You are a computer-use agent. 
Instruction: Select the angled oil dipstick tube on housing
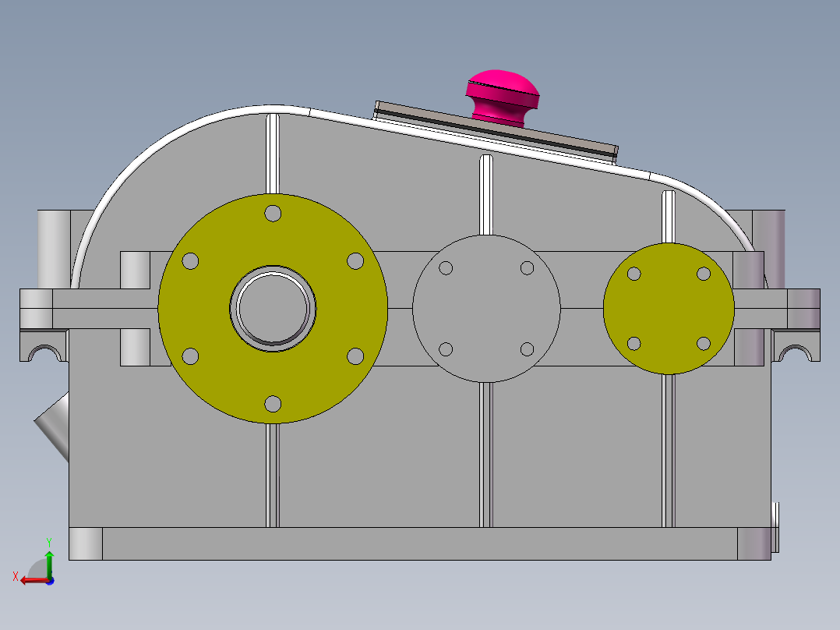(53, 426)
